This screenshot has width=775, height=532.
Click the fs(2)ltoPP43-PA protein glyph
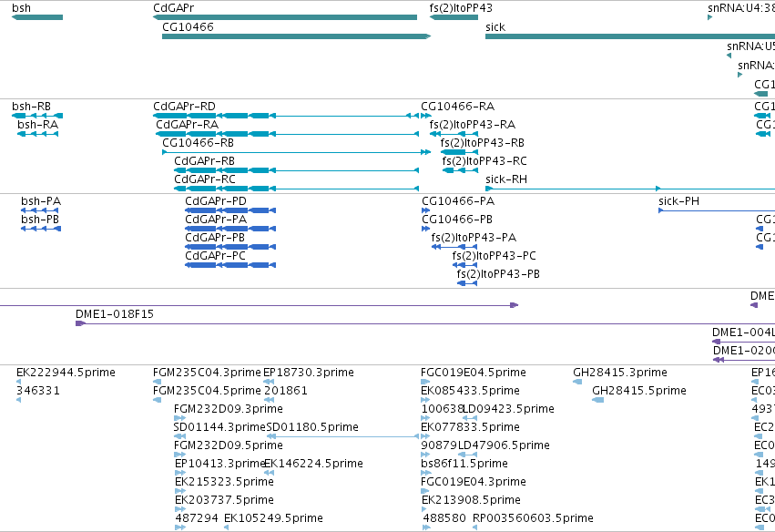tap(454, 247)
